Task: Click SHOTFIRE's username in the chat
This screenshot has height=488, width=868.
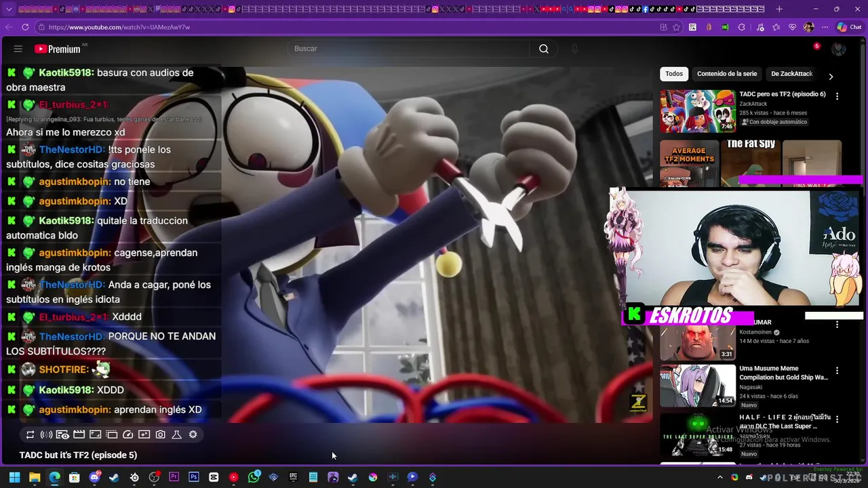Action: (x=63, y=369)
